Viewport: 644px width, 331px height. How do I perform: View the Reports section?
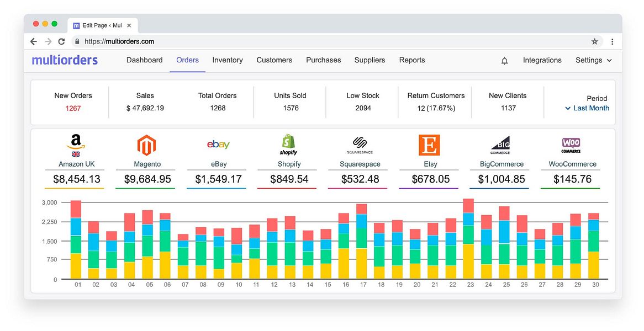(412, 60)
